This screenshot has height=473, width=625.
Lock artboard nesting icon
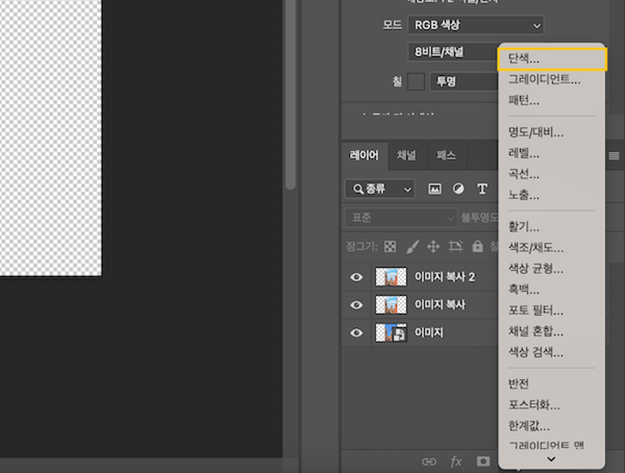point(456,247)
